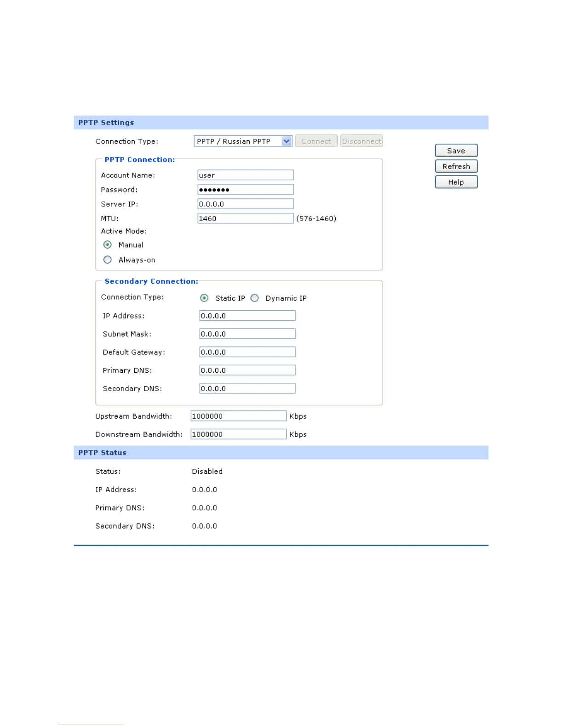Click the Upstream Bandwidth field
563x728 pixels.
point(239,416)
